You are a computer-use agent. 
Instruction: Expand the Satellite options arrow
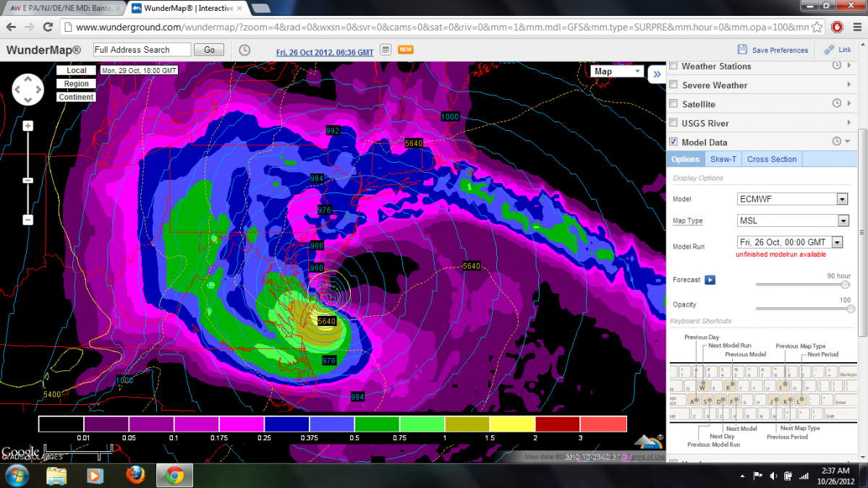(848, 104)
